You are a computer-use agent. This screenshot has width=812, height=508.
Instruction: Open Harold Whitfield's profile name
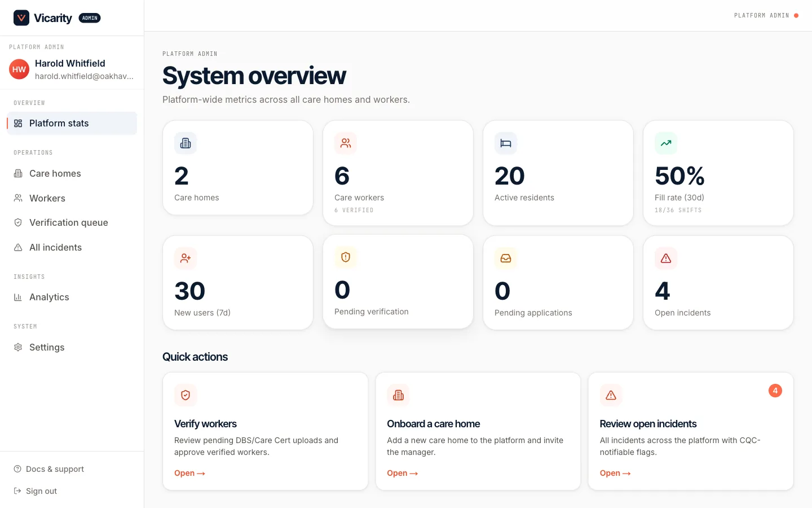[x=70, y=63]
